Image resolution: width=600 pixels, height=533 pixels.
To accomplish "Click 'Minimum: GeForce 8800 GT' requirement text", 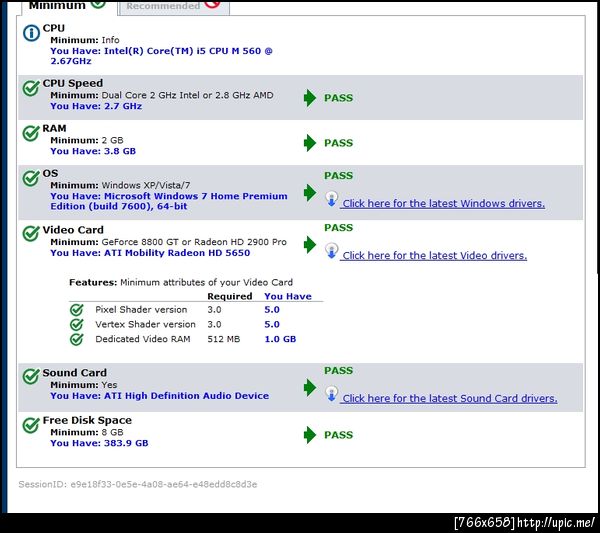I will pyautogui.click(x=168, y=242).
